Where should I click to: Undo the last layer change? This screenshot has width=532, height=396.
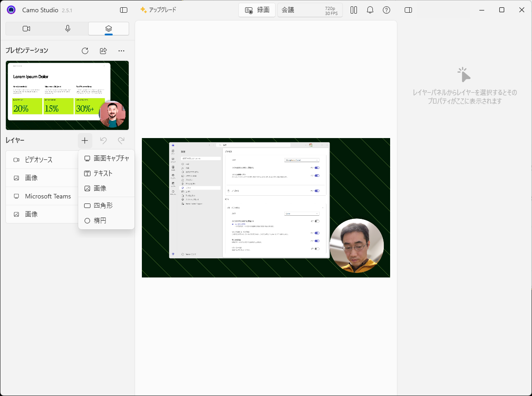103,141
